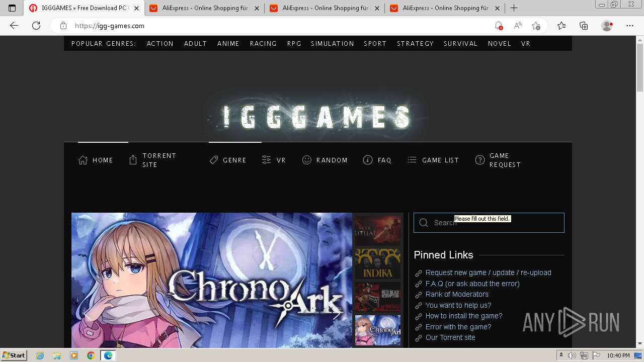Switch to first AliExpress tab

coord(205,8)
